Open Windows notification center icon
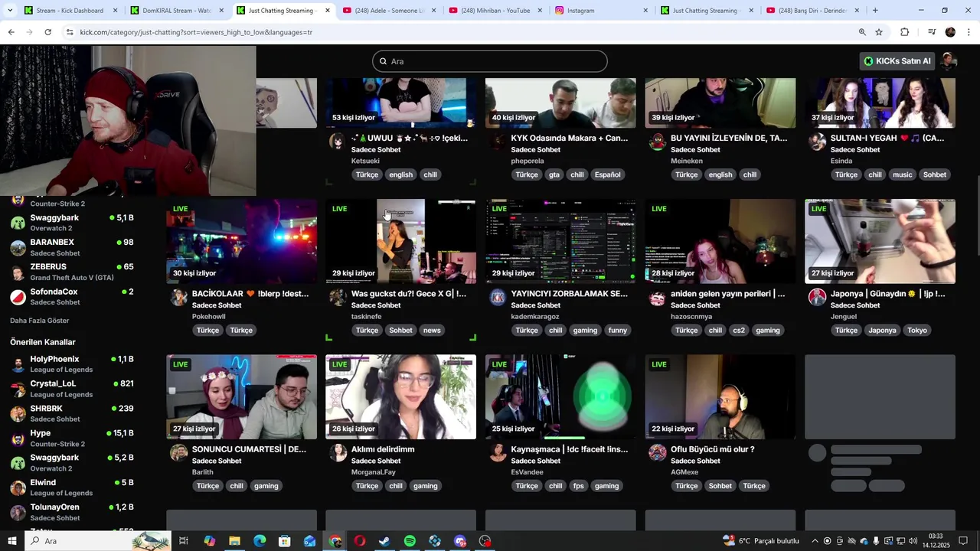 (963, 541)
